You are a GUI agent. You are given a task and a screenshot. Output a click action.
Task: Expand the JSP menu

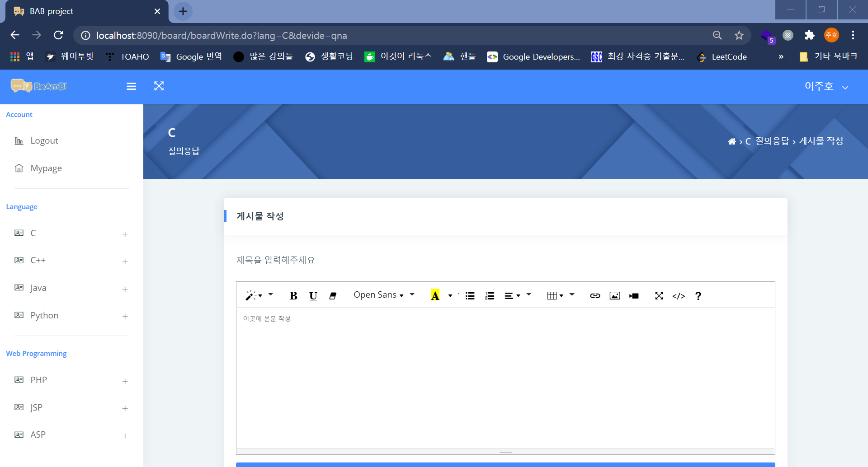tap(72, 407)
